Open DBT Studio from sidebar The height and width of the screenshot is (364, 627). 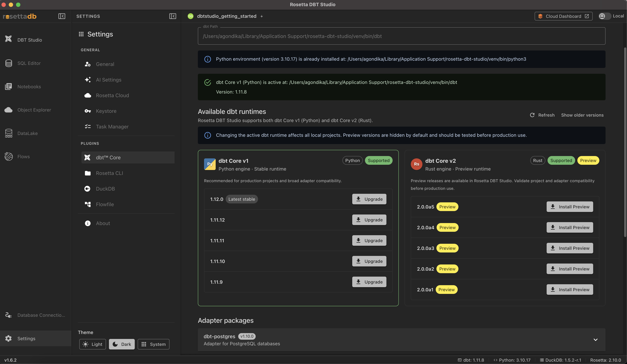36,40
